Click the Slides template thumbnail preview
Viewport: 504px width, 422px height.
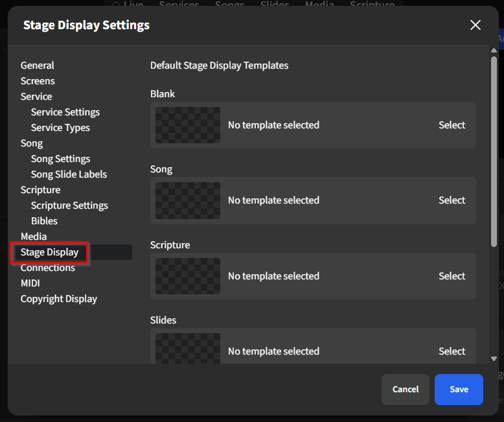(188, 348)
